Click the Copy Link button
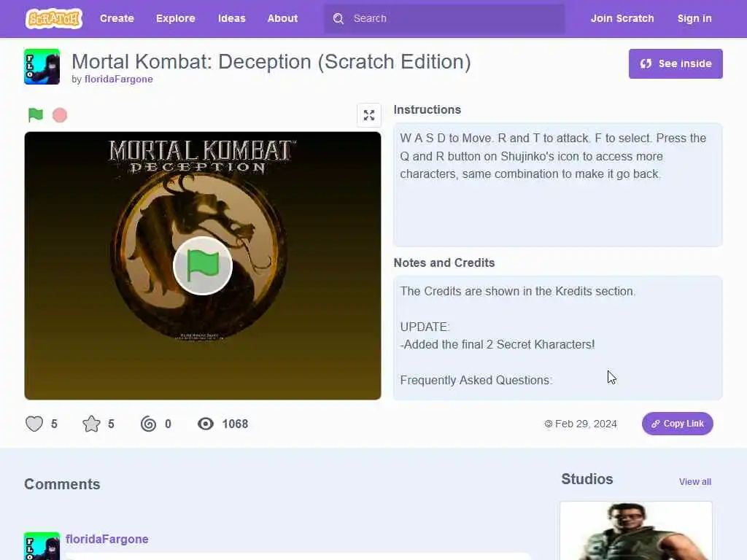The height and width of the screenshot is (560, 747). pos(678,424)
